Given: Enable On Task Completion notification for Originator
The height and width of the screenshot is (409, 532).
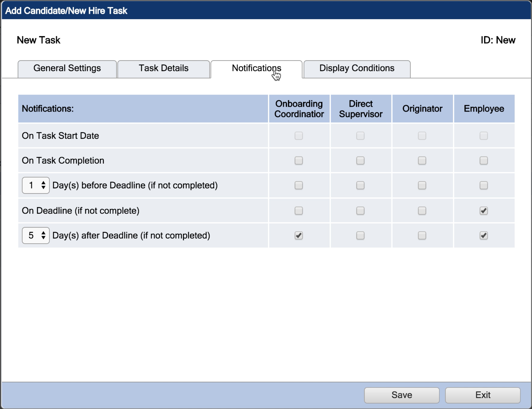Looking at the screenshot, I should [422, 161].
